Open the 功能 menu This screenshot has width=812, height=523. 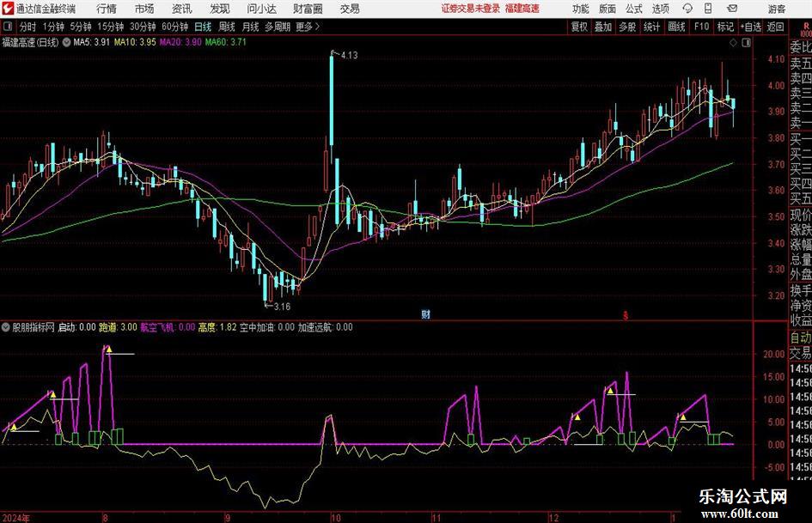581,9
